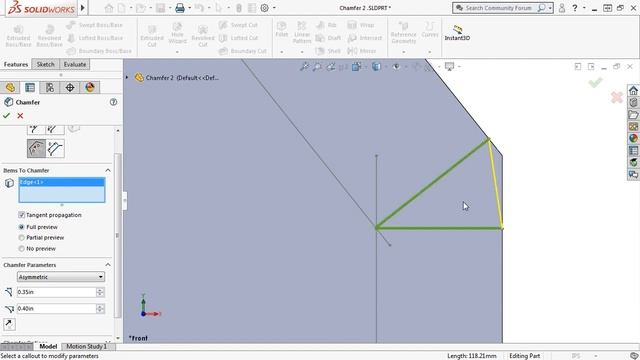This screenshot has height=360, width=640.
Task: Switch to the Motion Study 1 tab
Action: 87,347
